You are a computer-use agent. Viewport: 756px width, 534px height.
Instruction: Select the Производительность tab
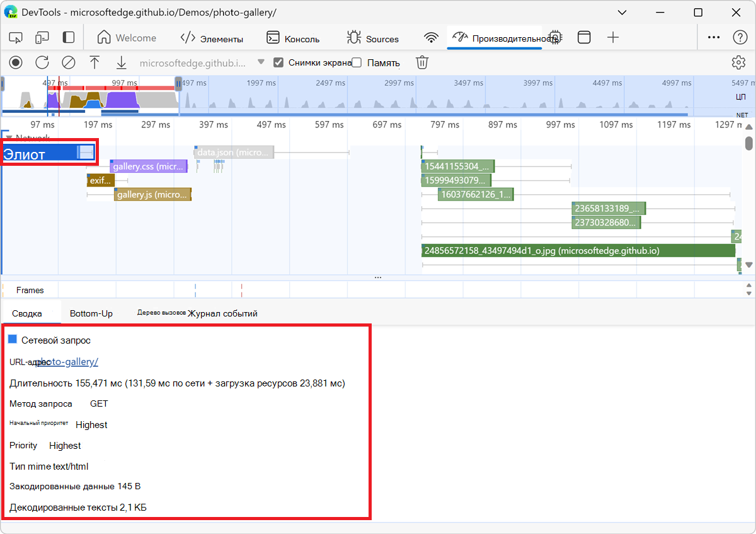[x=495, y=38]
